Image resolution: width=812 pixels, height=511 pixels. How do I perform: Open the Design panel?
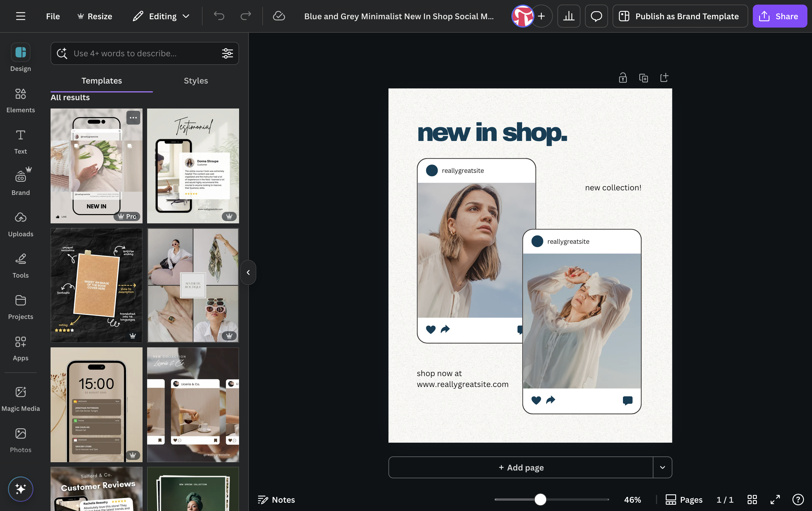21,57
